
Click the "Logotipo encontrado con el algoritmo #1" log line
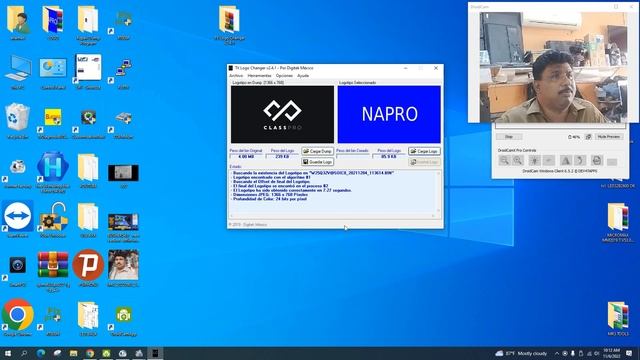271,178
